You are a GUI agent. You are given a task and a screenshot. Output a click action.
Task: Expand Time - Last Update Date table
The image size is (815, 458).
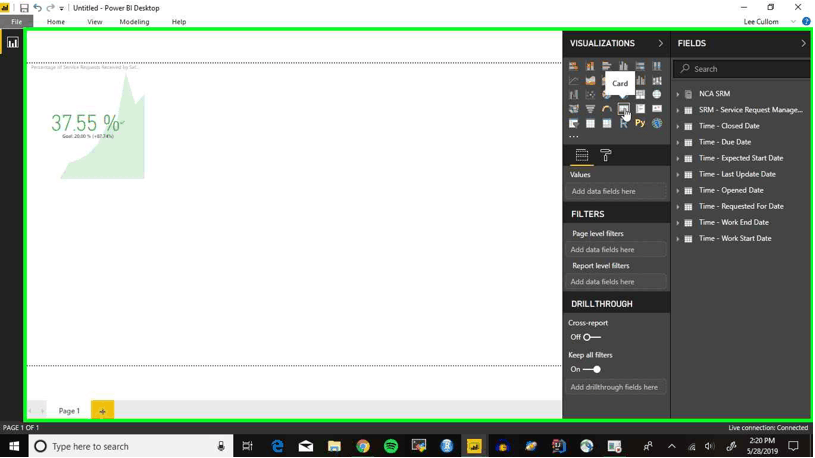click(677, 175)
